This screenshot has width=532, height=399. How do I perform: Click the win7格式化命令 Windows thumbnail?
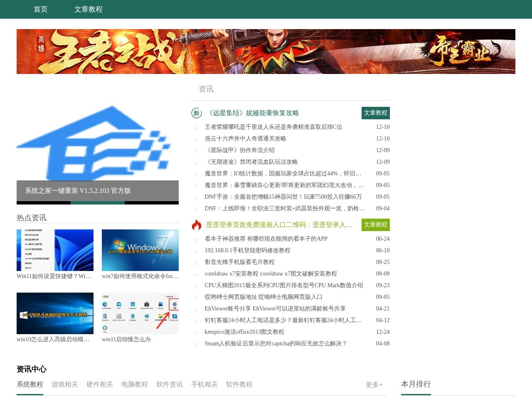(x=140, y=250)
